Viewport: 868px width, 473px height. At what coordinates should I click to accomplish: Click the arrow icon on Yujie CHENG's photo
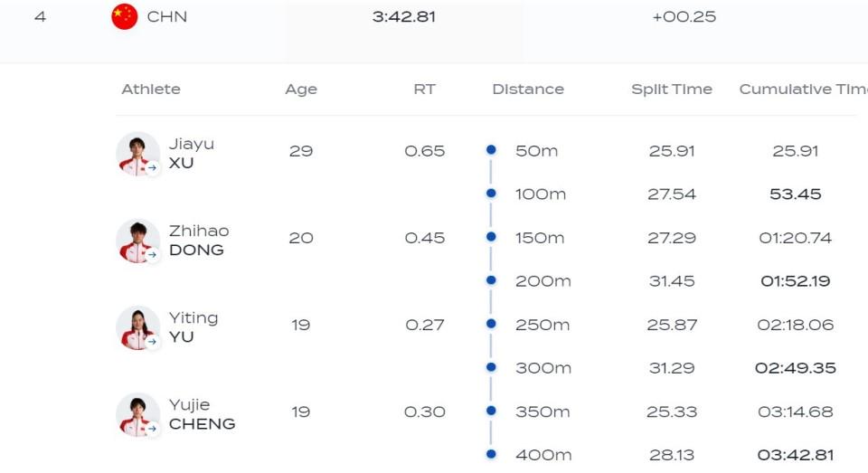(x=152, y=428)
